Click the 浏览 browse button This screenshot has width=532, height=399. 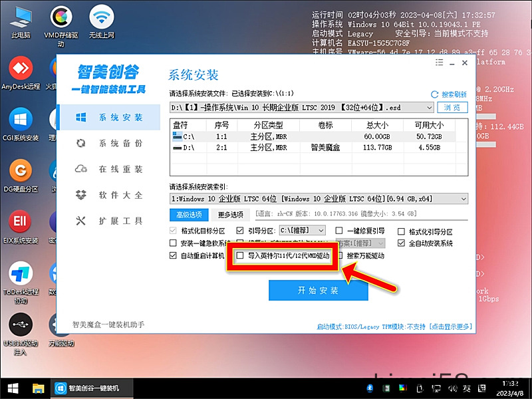pyautogui.click(x=452, y=108)
